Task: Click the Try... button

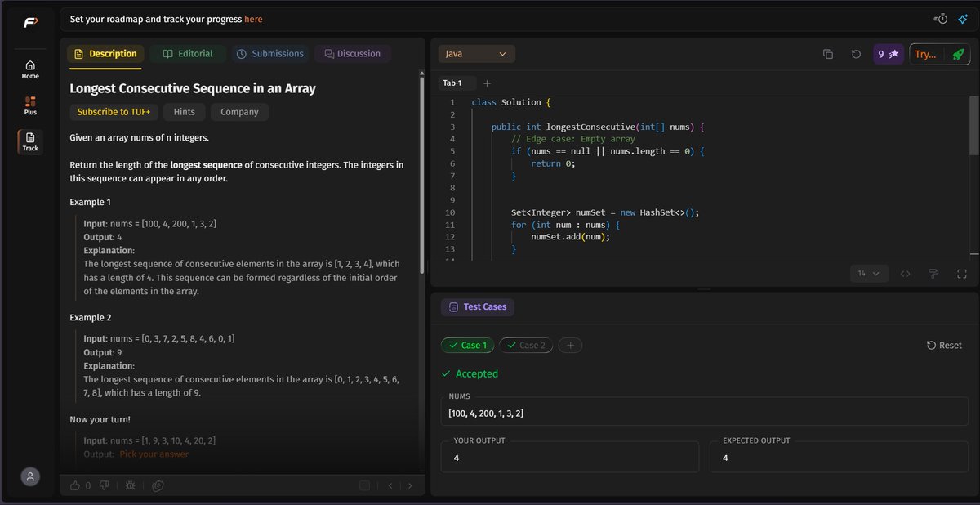Action: pos(925,54)
